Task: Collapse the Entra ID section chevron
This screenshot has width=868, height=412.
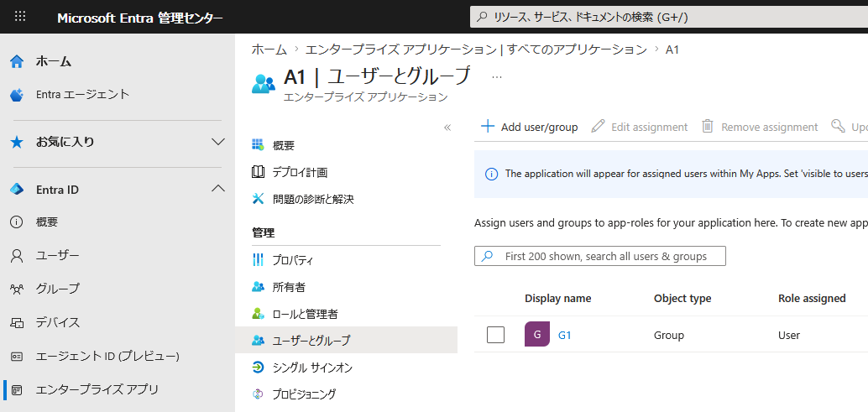Action: [x=218, y=189]
